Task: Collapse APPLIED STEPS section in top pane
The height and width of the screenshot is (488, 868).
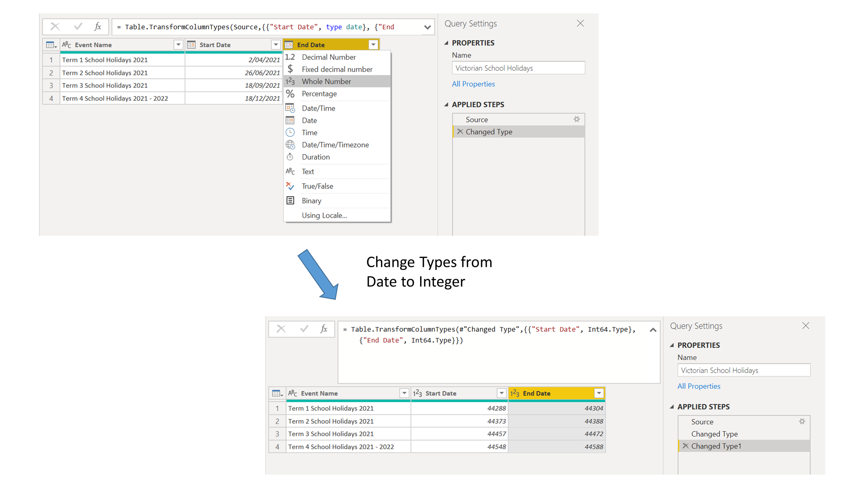Action: coord(446,104)
